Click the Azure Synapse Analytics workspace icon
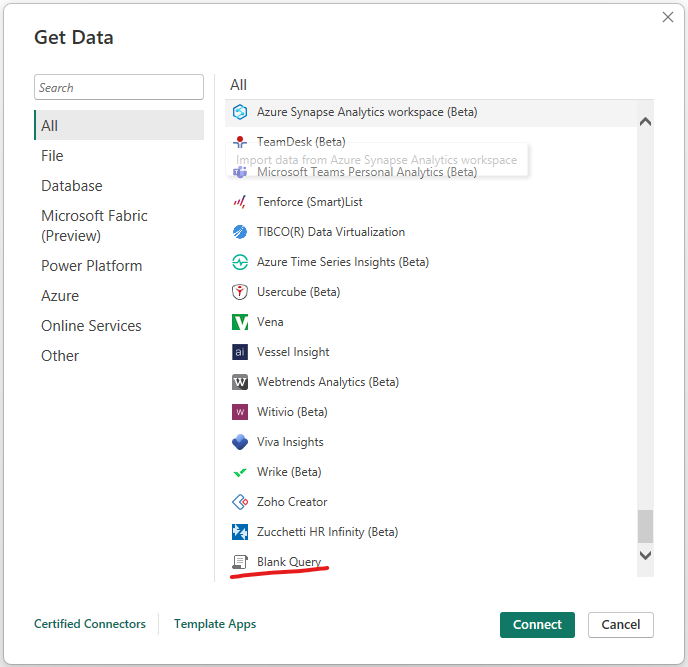The image size is (688, 667). (240, 112)
